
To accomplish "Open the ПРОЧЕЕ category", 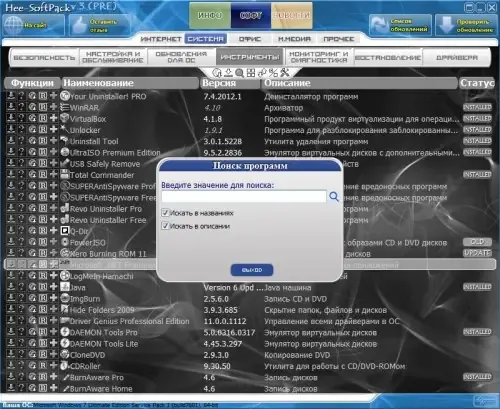I will [339, 39].
